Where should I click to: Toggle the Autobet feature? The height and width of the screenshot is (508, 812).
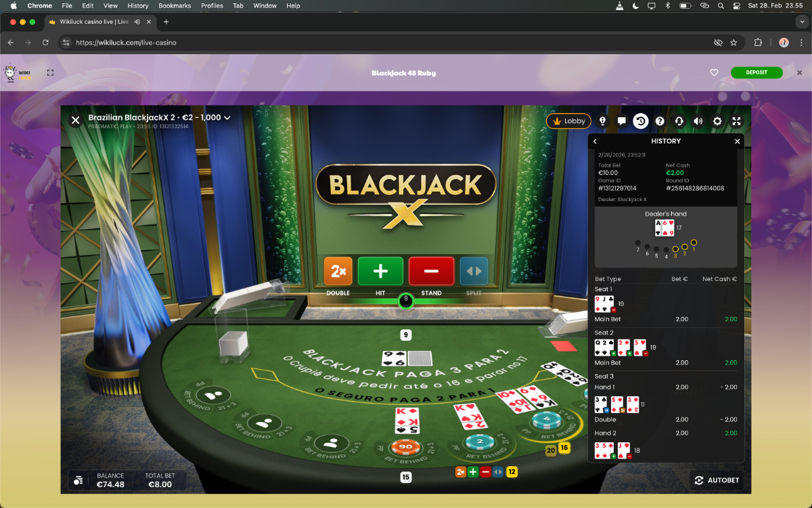coord(717,480)
